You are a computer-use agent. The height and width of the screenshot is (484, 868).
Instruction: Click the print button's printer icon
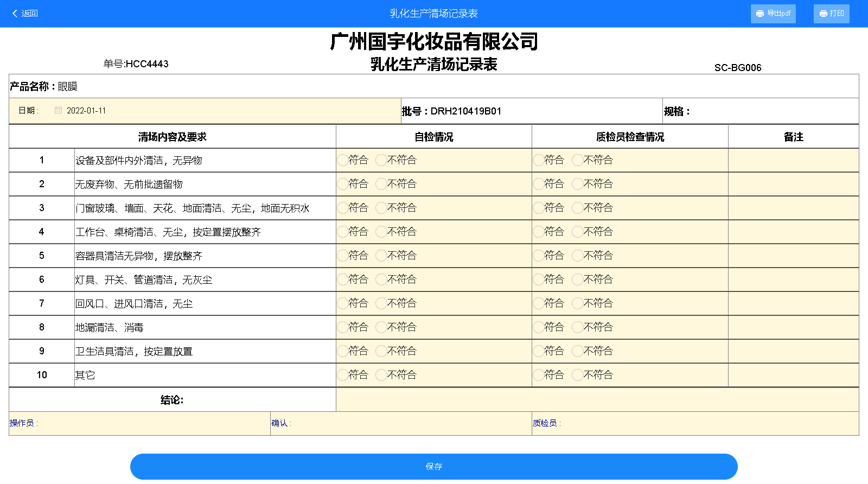pyautogui.click(x=823, y=14)
